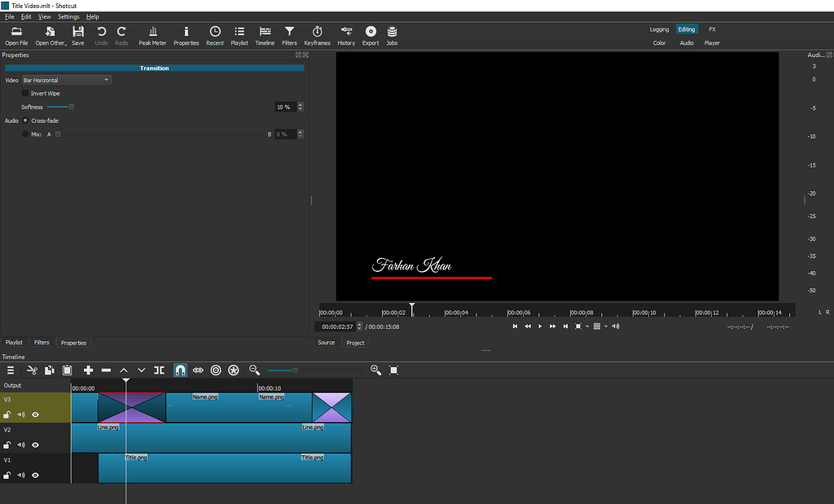Image resolution: width=834 pixels, height=504 pixels.
Task: Hide the V1 track with the eye toggle
Action: 34,475
